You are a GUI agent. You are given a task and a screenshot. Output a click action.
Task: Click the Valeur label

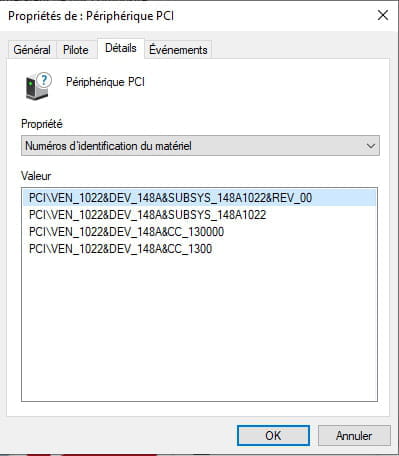tap(36, 176)
